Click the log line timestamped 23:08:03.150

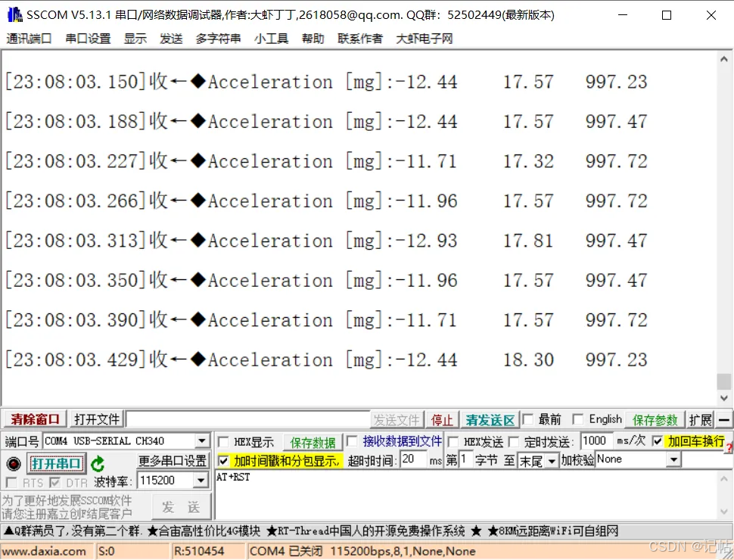[326, 82]
